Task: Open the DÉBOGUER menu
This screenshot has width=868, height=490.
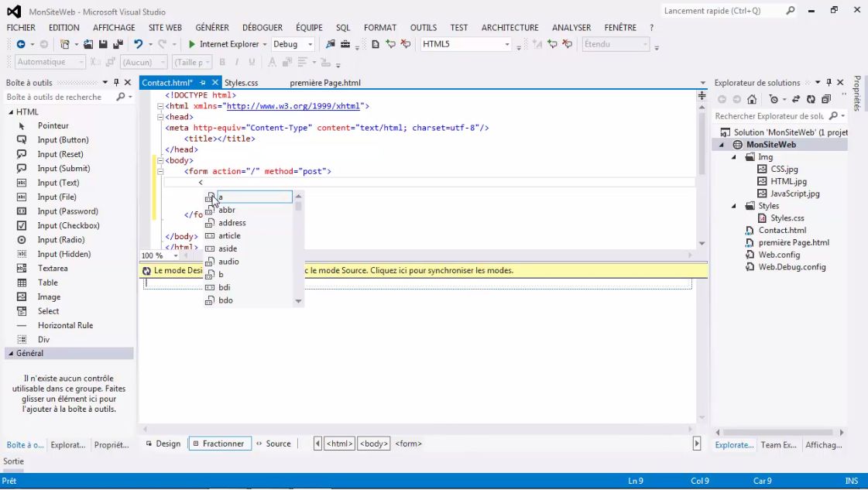Action: click(262, 27)
